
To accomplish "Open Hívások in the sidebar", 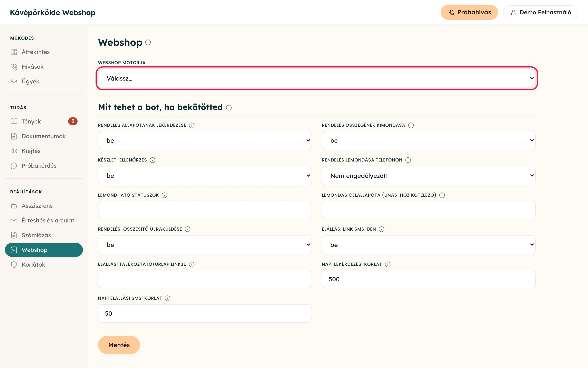I will 44,67.
